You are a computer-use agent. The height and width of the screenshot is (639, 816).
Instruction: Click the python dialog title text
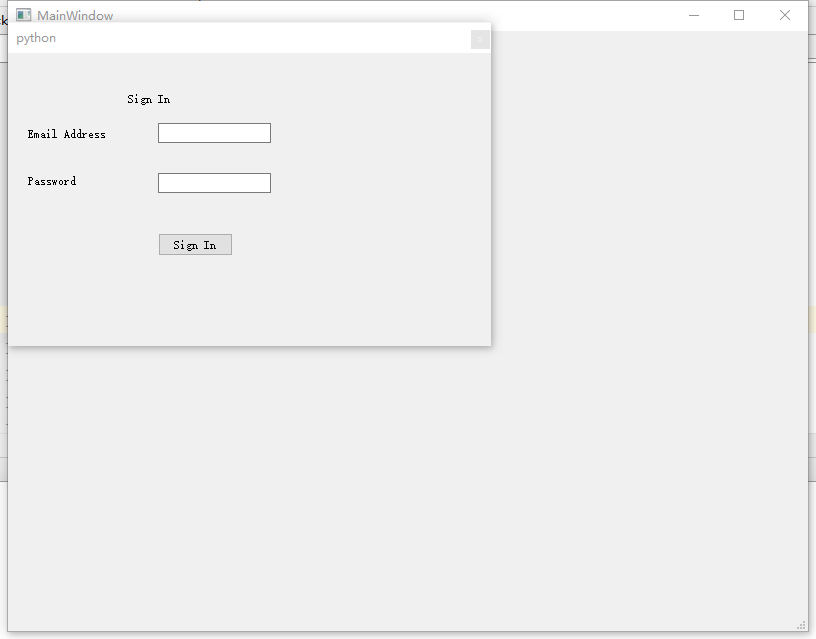36,39
